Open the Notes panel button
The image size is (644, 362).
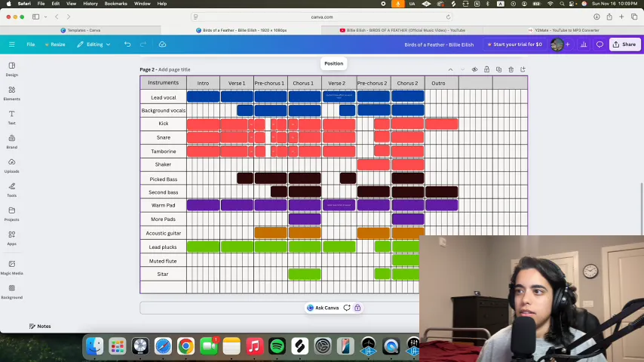[x=40, y=327]
